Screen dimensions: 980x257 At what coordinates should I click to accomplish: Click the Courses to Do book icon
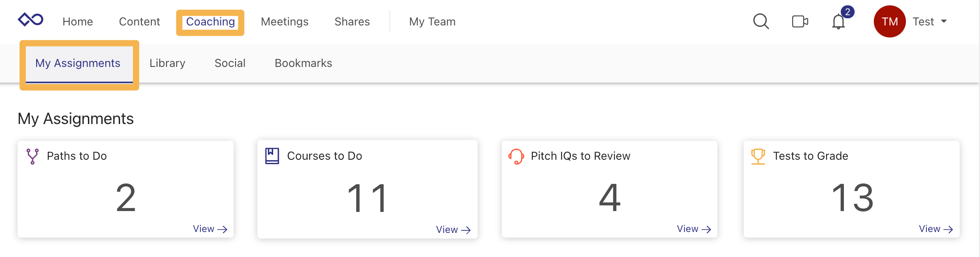click(x=272, y=156)
